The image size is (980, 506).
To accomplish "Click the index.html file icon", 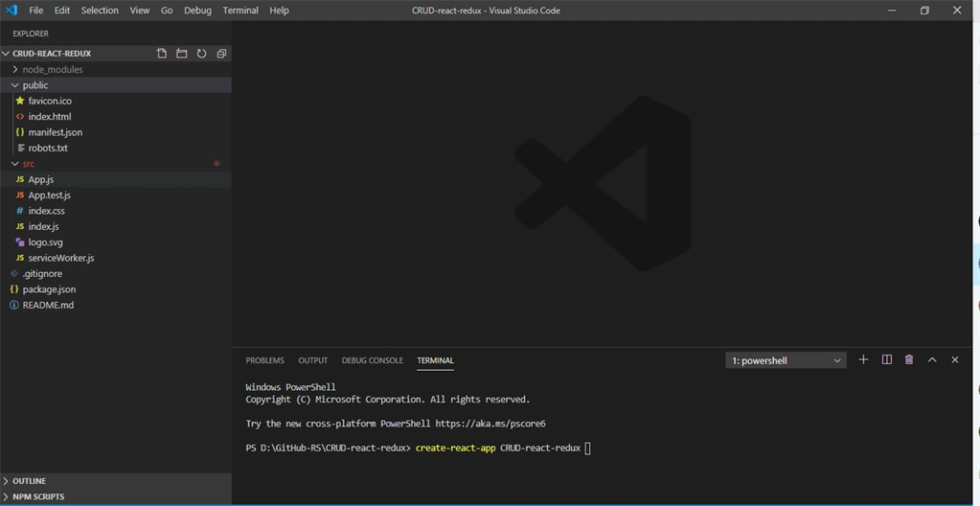I will click(20, 116).
